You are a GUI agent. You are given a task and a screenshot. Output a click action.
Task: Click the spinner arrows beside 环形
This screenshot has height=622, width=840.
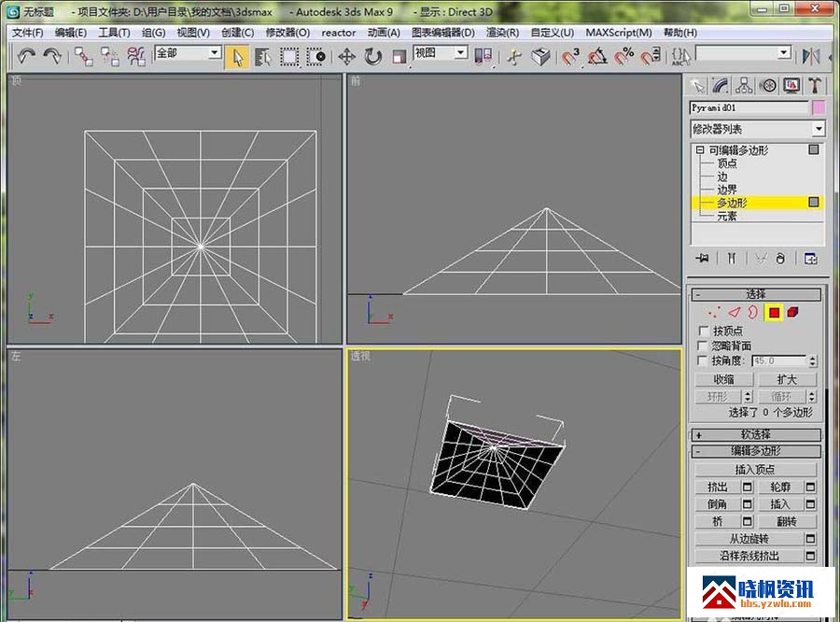(748, 396)
